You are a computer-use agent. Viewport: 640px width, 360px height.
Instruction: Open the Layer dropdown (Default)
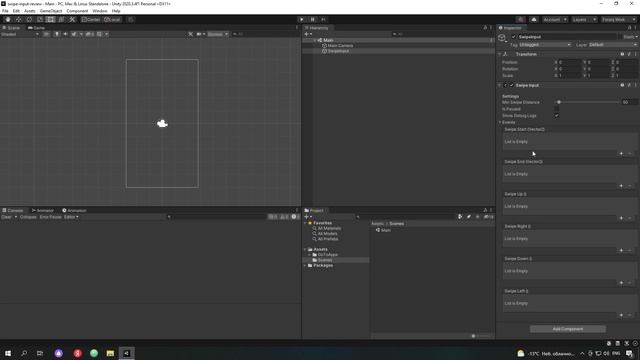612,44
